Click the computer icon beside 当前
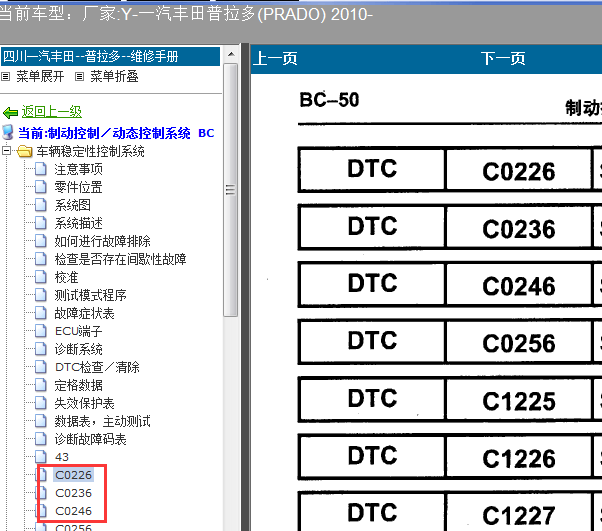 coord(8,132)
